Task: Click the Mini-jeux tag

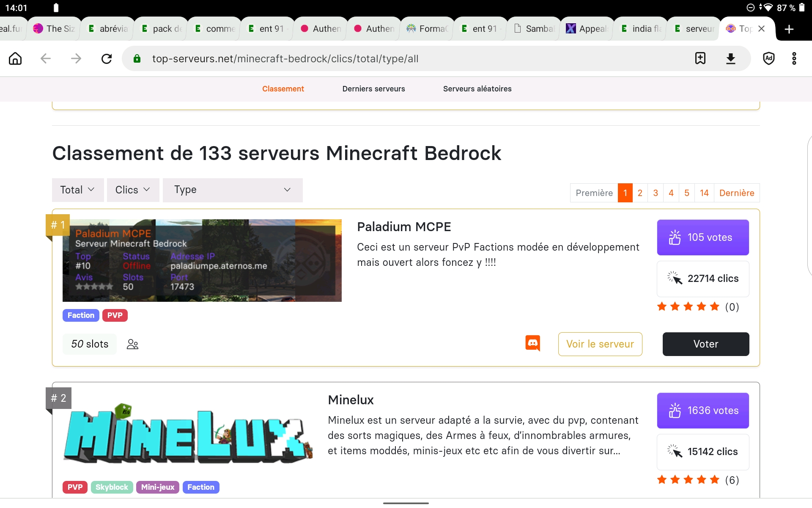Action: (158, 487)
